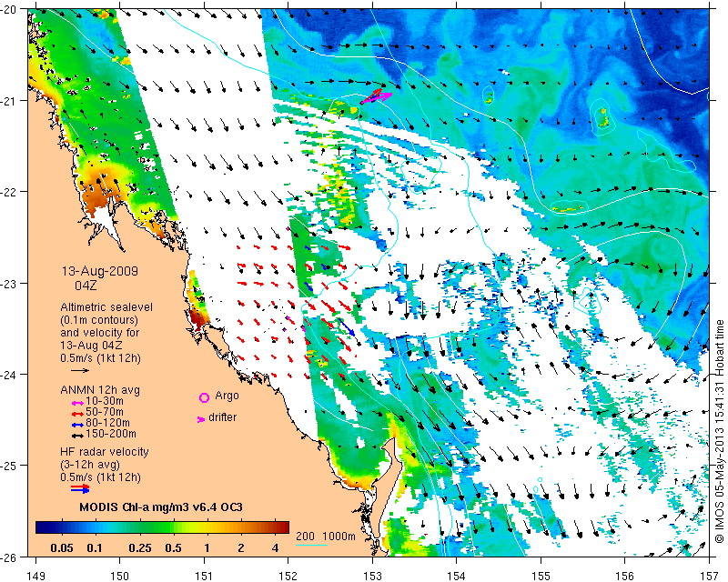Click the long blue ANMN arrow near 152.7°E
The width and height of the screenshot is (728, 582).
(347, 326)
